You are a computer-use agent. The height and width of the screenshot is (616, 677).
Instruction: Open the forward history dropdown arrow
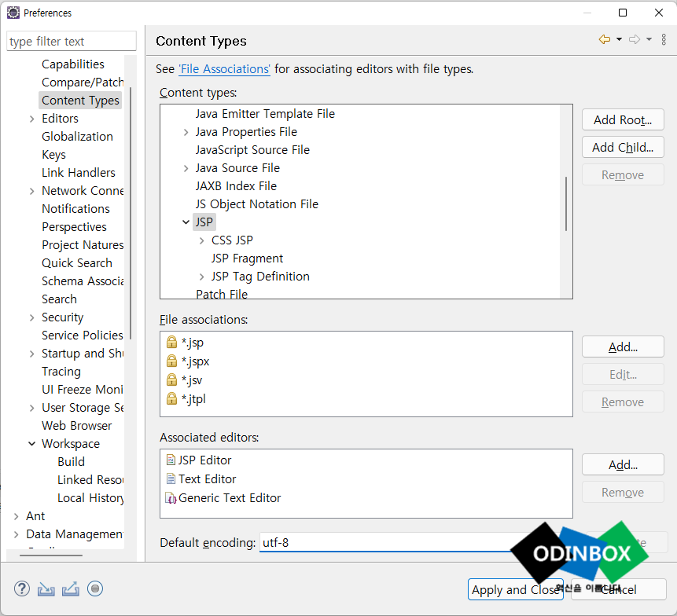[649, 40]
